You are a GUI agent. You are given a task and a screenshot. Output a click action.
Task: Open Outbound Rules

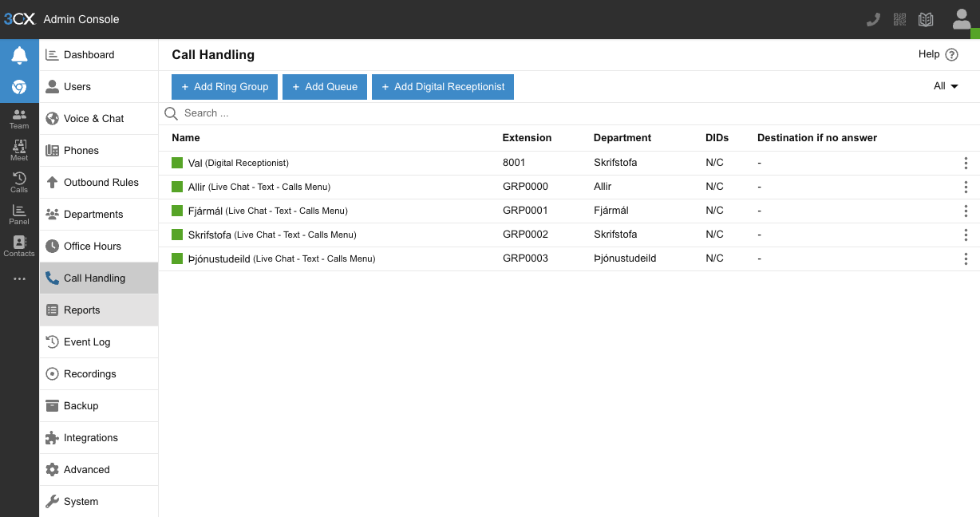pos(99,183)
